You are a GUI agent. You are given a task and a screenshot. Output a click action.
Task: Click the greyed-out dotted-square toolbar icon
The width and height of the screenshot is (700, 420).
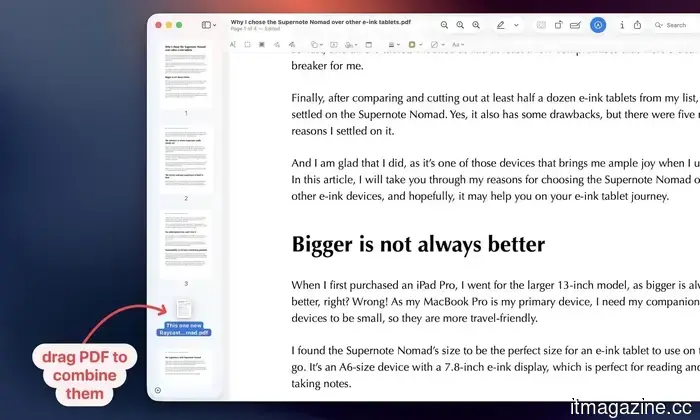point(541,25)
